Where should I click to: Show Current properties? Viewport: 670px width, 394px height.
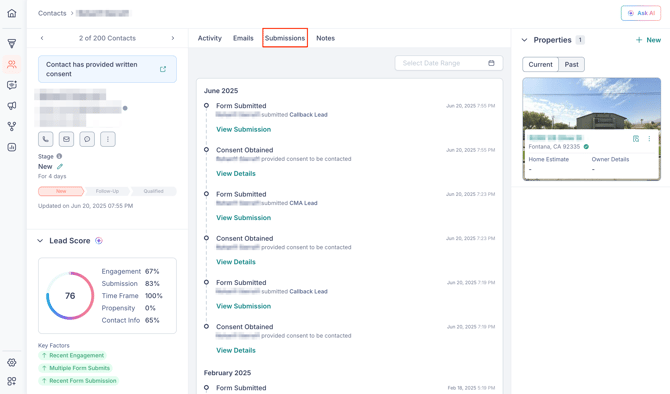541,65
